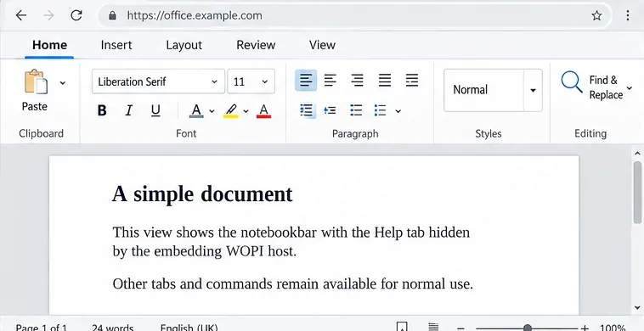
Task: Click the page view icon in status bar
Action: [x=403, y=327]
